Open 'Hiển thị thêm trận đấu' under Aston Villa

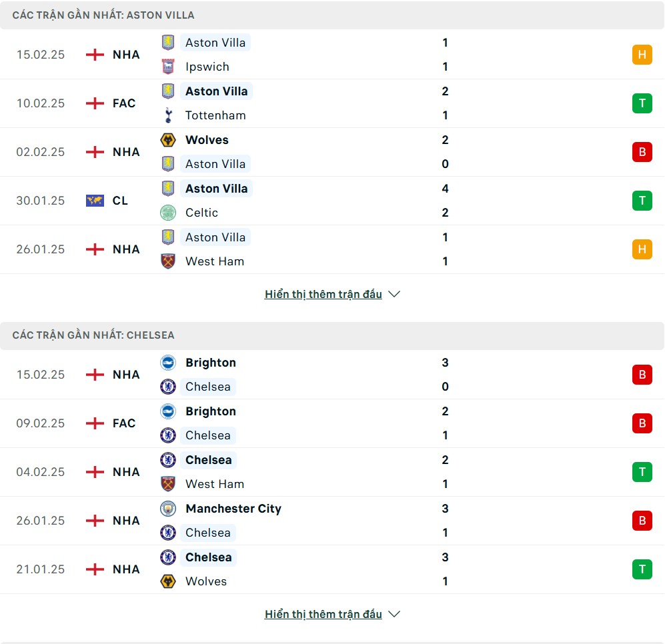323,294
